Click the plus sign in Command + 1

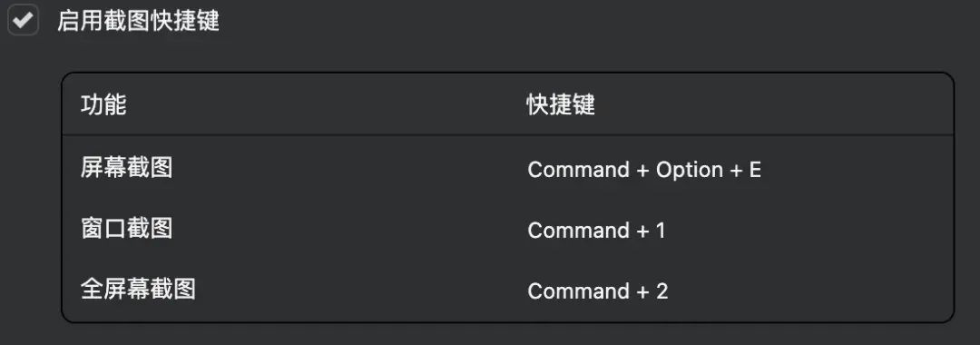point(642,232)
